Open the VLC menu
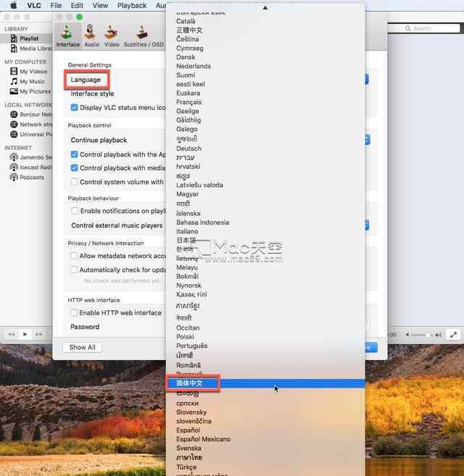 [34, 6]
